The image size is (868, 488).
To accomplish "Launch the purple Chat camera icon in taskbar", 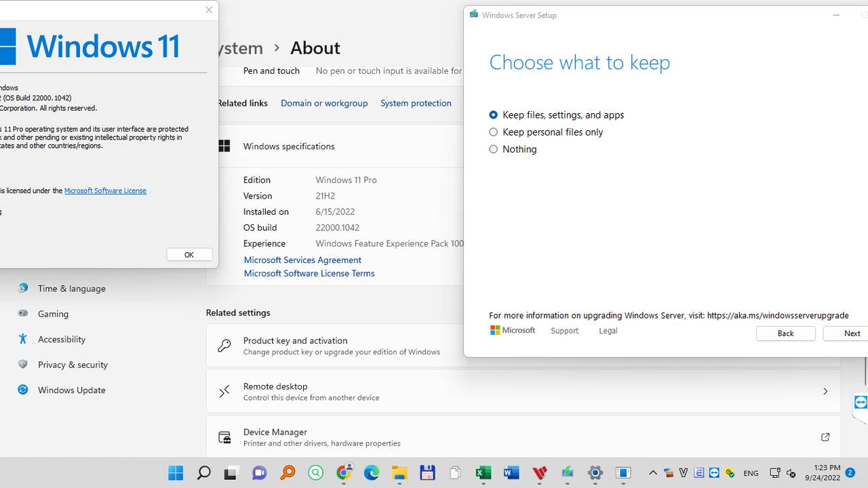I will (x=259, y=472).
